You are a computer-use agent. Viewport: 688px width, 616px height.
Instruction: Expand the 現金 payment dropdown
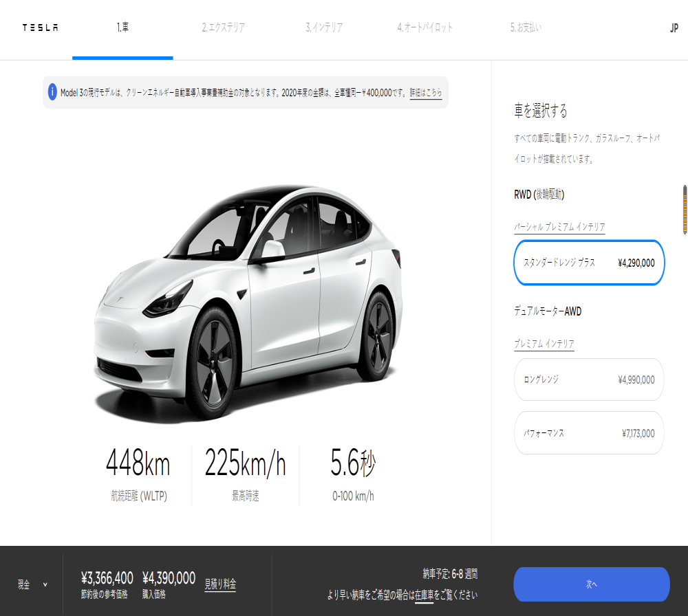tap(32, 584)
